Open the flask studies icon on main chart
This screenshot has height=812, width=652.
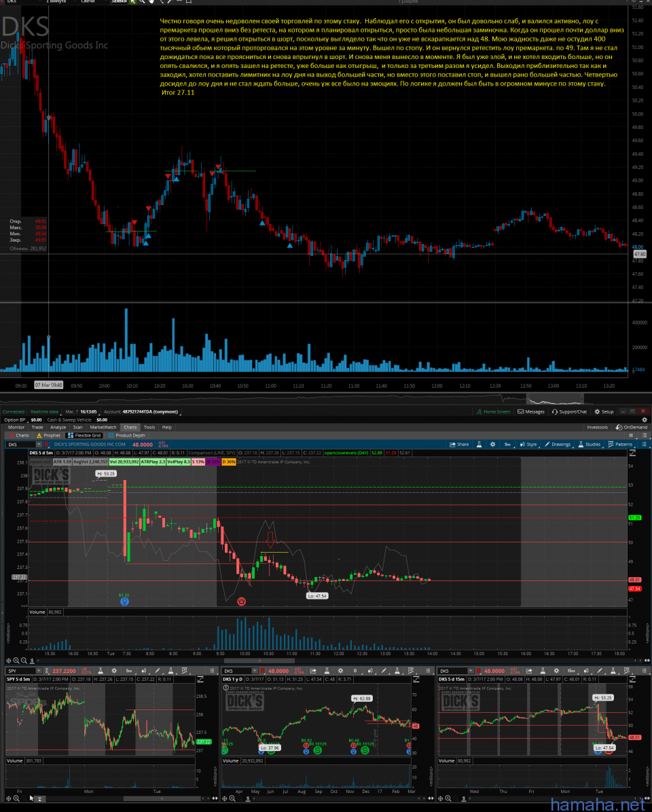point(479,444)
